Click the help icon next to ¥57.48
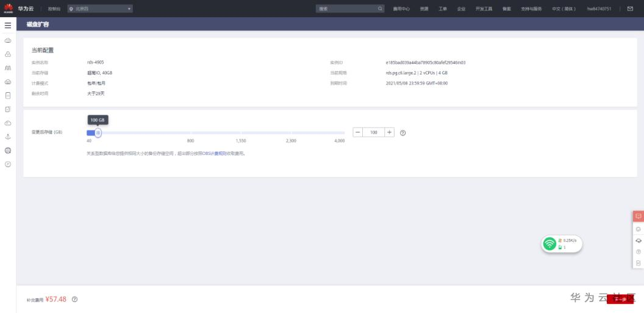The height and width of the screenshot is (313, 644). (x=75, y=300)
